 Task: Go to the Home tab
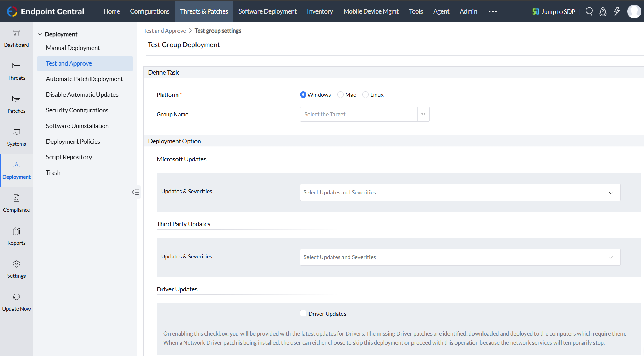(112, 11)
